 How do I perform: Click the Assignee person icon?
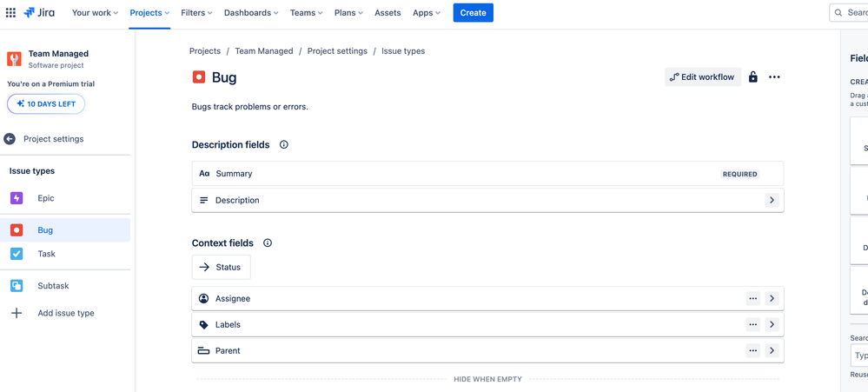tap(203, 298)
